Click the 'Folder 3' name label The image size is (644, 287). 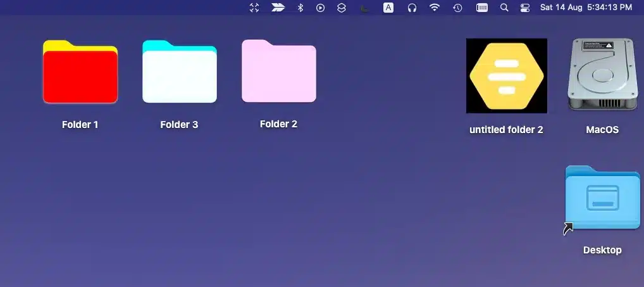(179, 125)
